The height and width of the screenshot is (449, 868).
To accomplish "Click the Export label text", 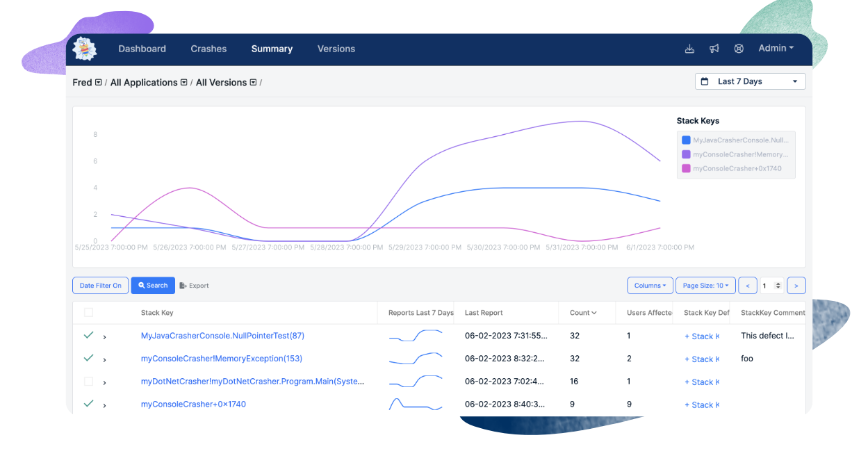I will click(x=199, y=286).
